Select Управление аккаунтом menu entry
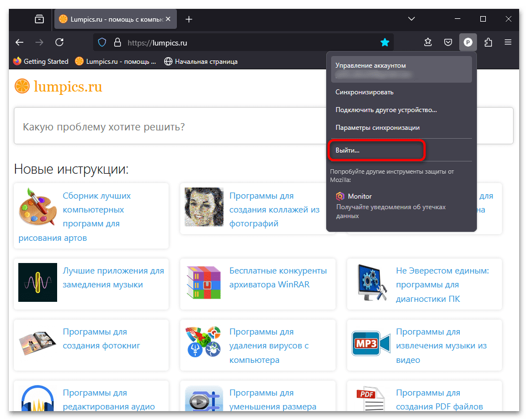The image size is (528, 420). [402, 69]
